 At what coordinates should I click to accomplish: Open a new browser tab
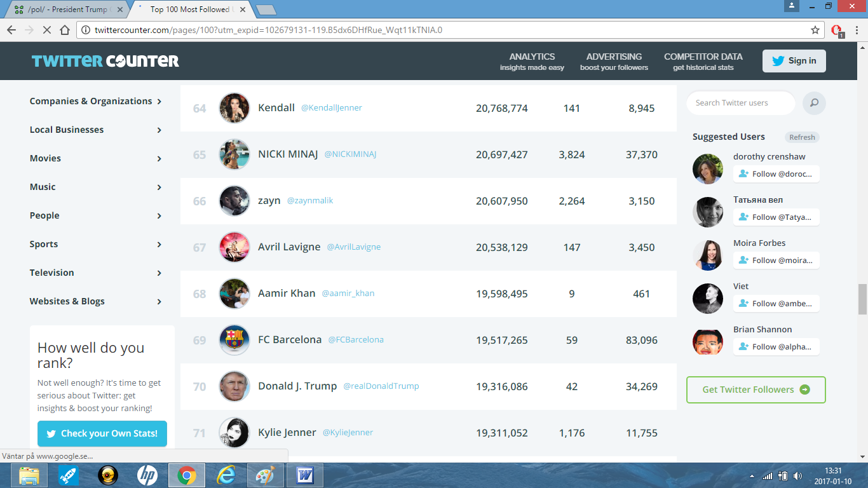266,10
